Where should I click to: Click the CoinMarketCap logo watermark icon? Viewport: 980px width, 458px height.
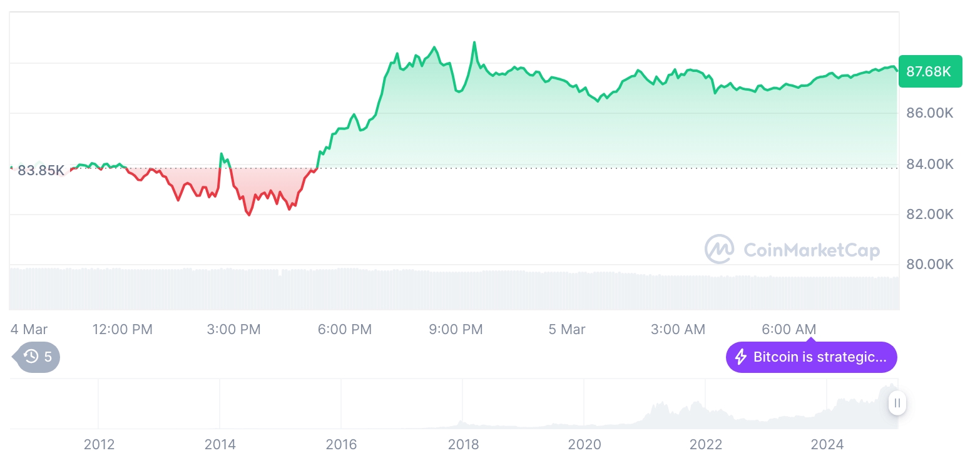click(719, 249)
